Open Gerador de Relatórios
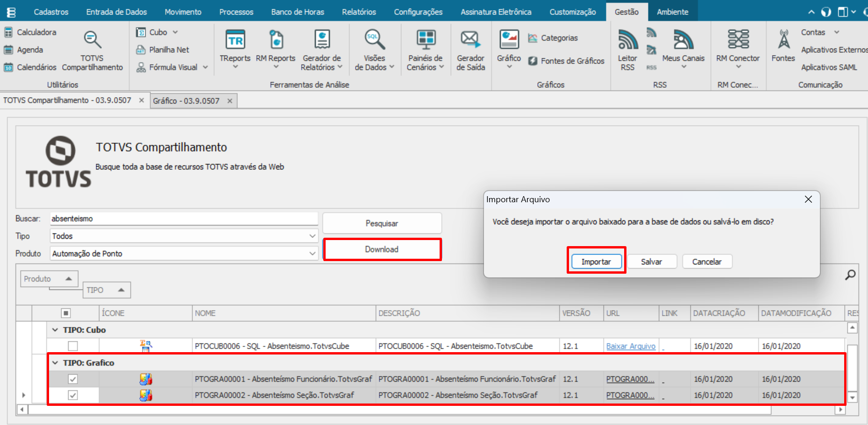This screenshot has height=425, width=868. coord(322,50)
